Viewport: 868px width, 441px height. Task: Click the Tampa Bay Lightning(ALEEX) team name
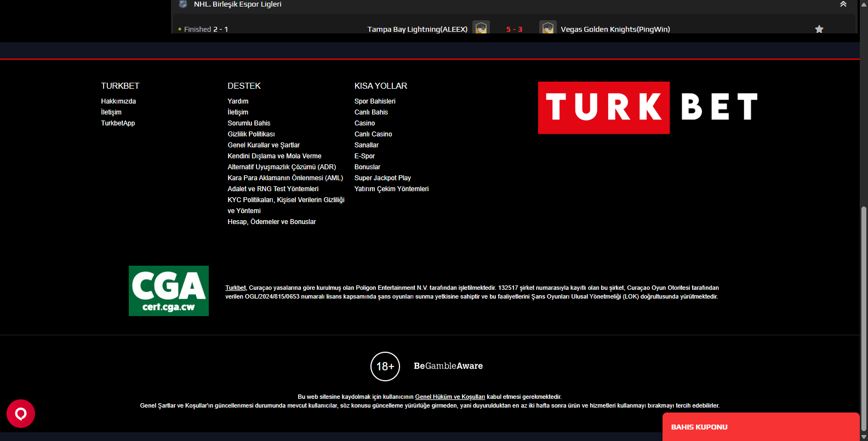point(418,29)
